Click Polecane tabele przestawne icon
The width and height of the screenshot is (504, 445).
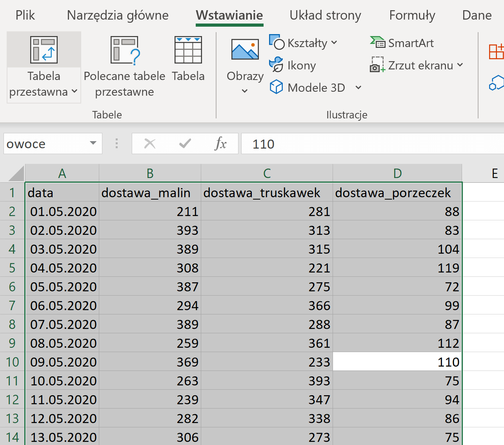pos(125,50)
